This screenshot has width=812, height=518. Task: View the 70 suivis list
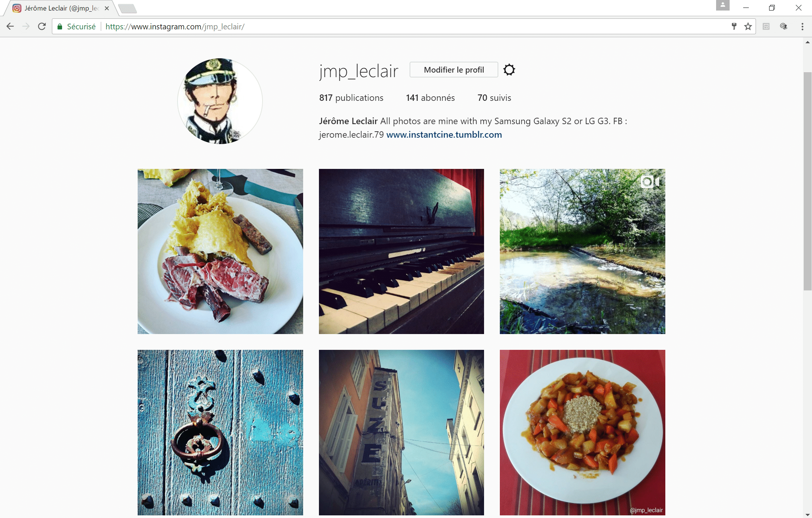(494, 98)
